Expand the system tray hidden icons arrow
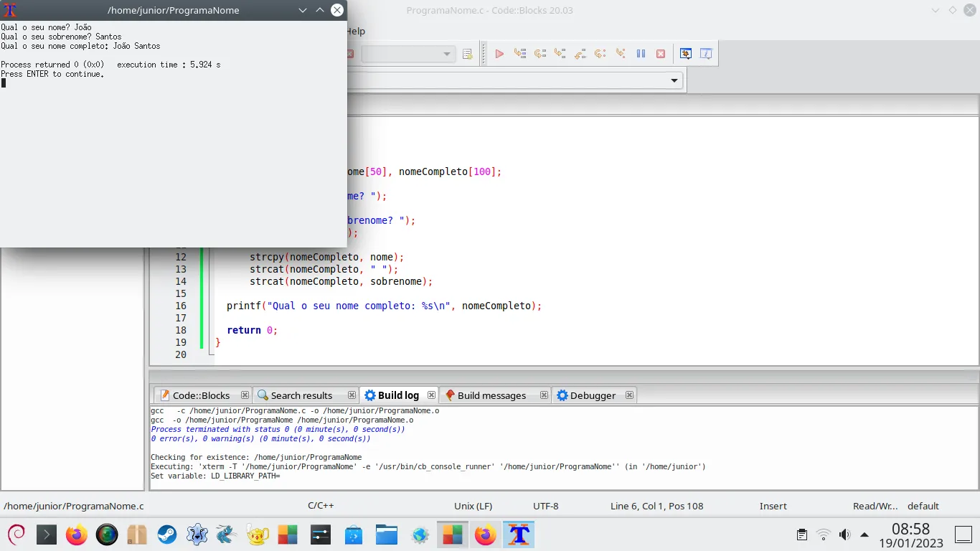Image resolution: width=980 pixels, height=551 pixels. [864, 534]
